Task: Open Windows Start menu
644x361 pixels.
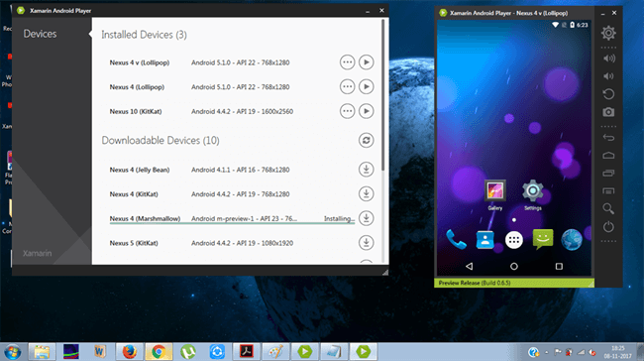Action: point(13,352)
